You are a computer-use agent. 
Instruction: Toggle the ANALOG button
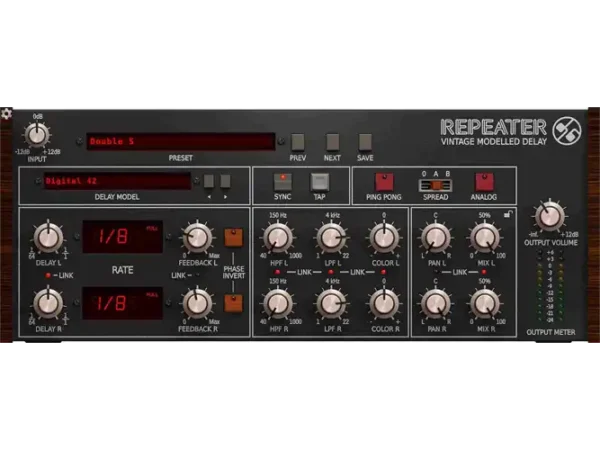484,182
